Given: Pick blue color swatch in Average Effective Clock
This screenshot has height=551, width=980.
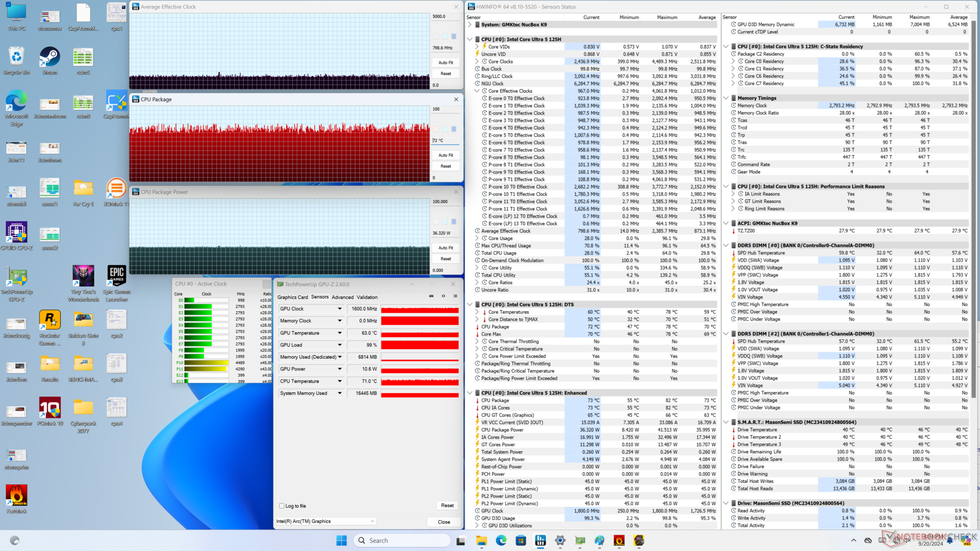Looking at the screenshot, I should click(x=454, y=36).
